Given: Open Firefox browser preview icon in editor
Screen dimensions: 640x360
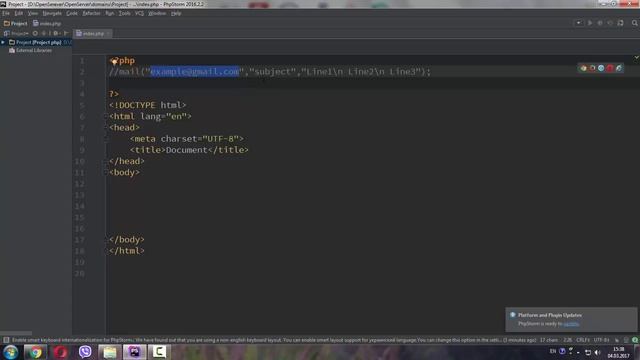Looking at the screenshot, I should (592, 68).
